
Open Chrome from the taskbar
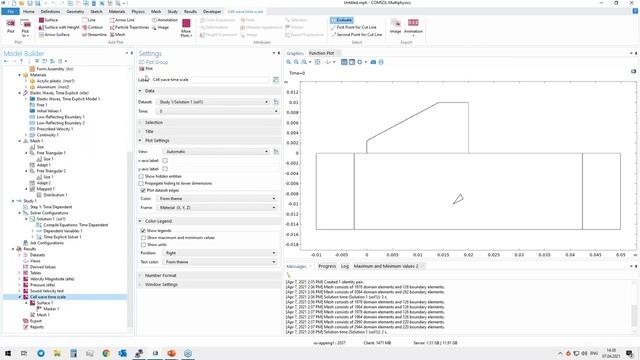(106, 353)
